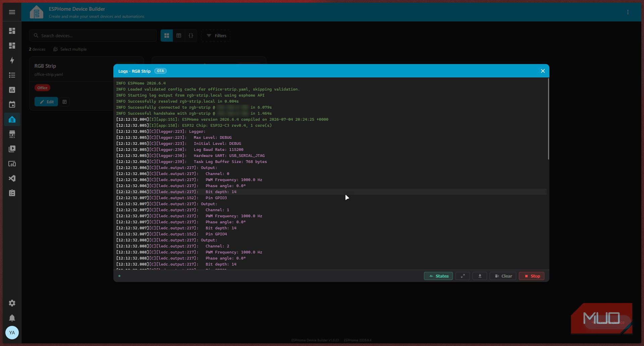Screen dimensions: 644x346
Task: Switch to card grid view
Action: [167, 36]
